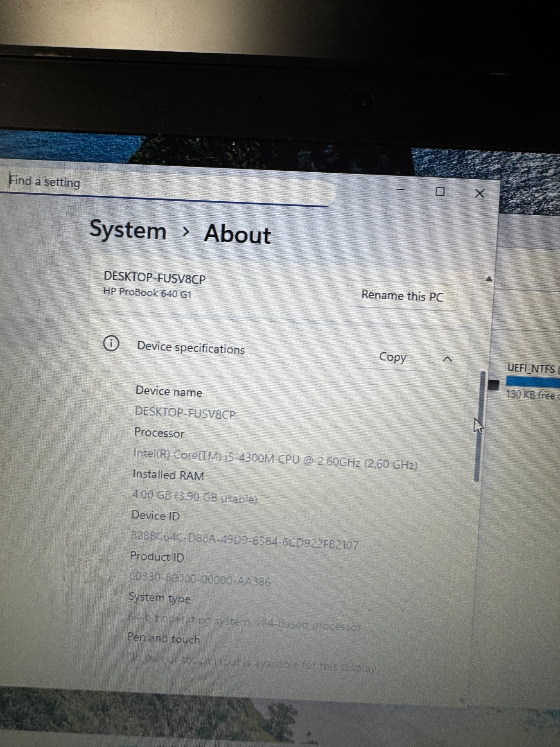
Task: Minimize the Settings window
Action: pyautogui.click(x=401, y=190)
